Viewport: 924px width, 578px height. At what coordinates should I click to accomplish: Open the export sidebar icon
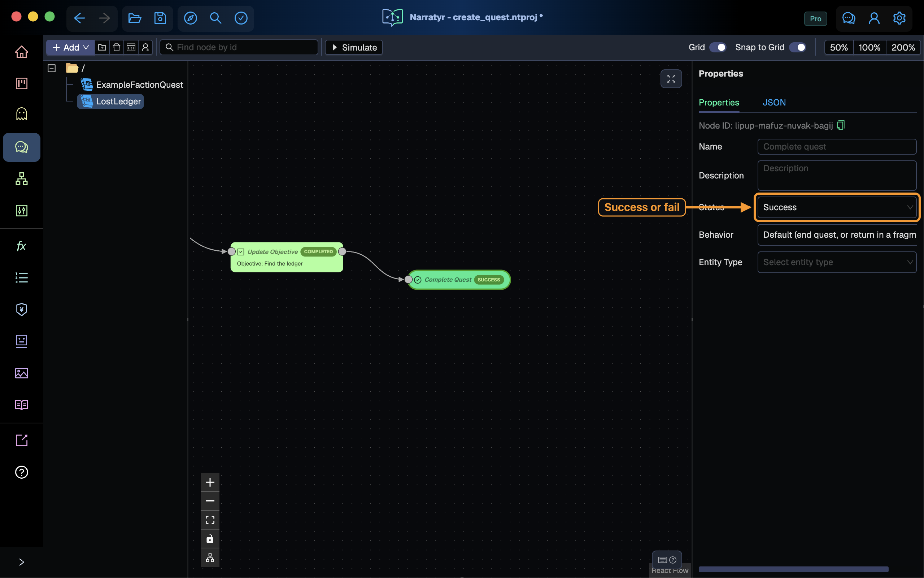(21, 440)
